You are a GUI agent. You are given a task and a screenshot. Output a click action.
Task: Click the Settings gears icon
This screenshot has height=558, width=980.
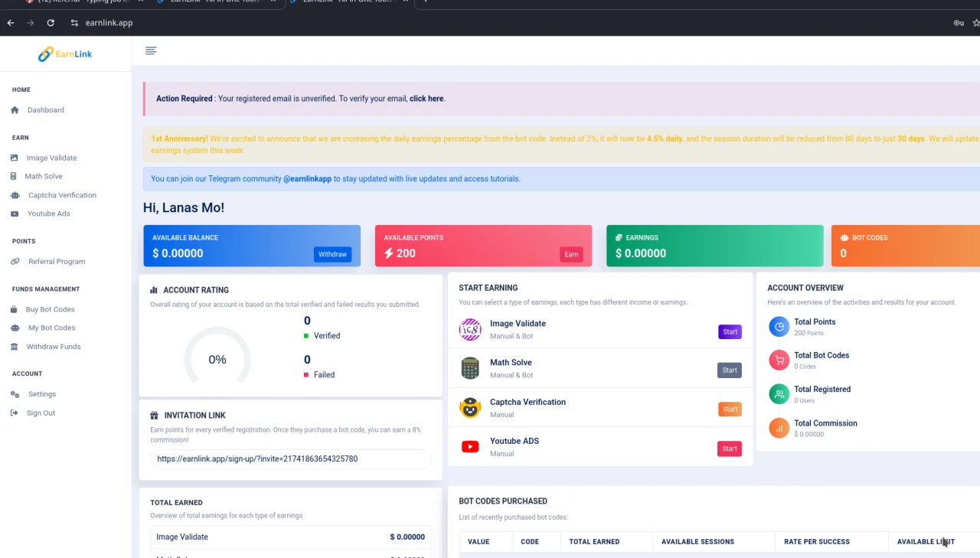[15, 394]
